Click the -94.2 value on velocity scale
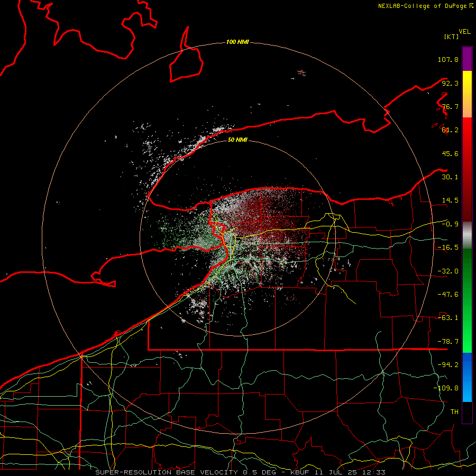Screen dimensions: 476x476 [448, 364]
